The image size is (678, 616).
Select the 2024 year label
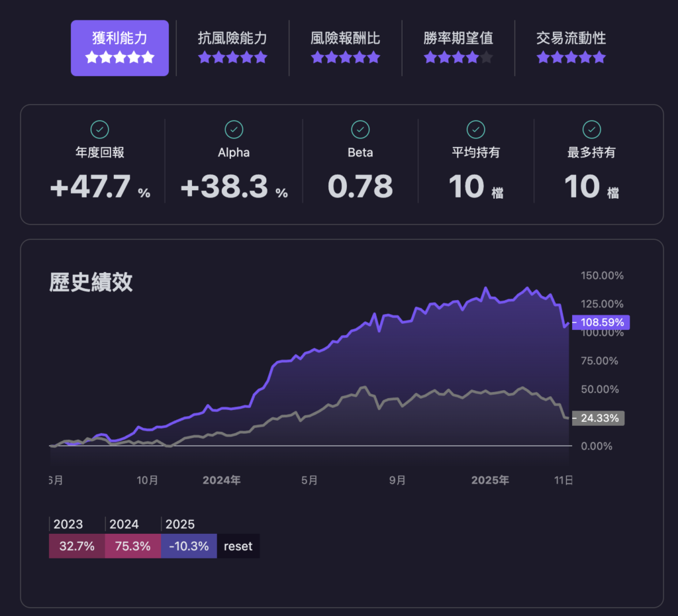pyautogui.click(x=124, y=525)
